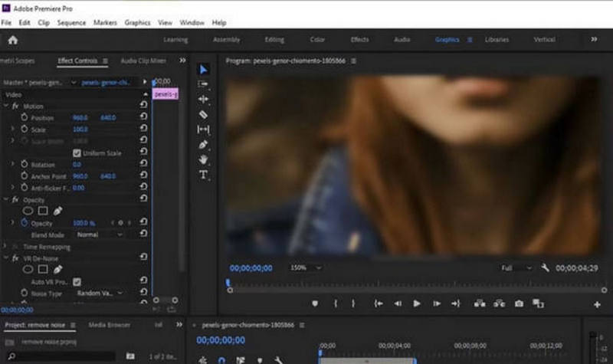Select the Hand tool

pyautogui.click(x=204, y=159)
